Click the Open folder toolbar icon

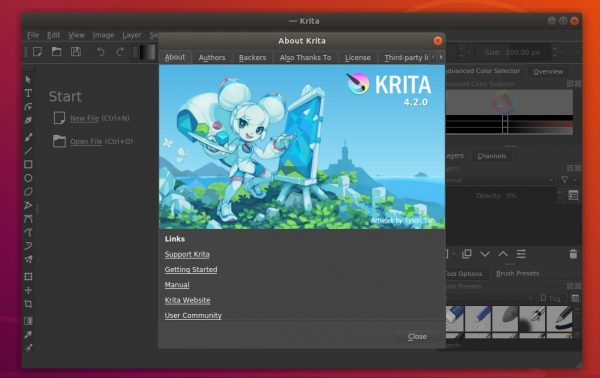tap(57, 51)
